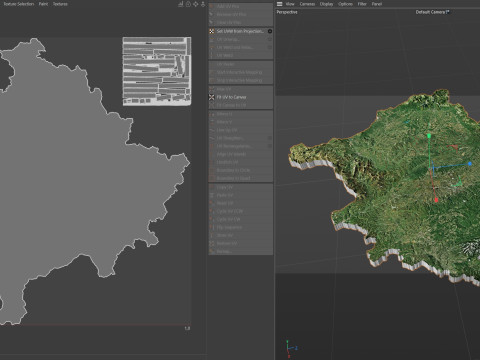Click Paste UV command
Viewport: 480px width, 360px height.
pyautogui.click(x=241, y=195)
